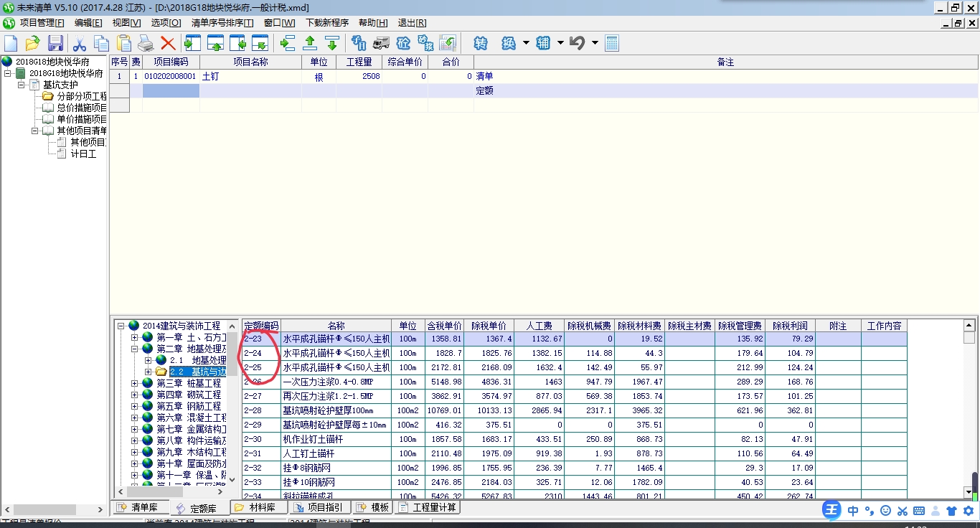Select the 砼 concrete conversion icon
This screenshot has width=980, height=528.
tap(403, 43)
